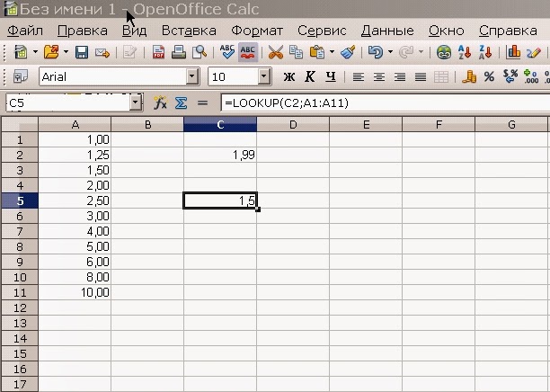The height and width of the screenshot is (392, 550).
Task: Select column A header
Action: (75, 125)
